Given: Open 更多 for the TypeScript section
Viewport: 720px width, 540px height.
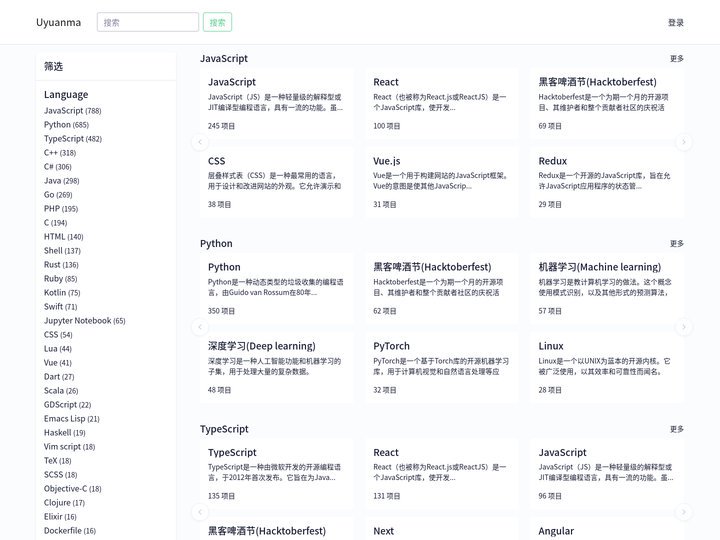Looking at the screenshot, I should point(677,429).
